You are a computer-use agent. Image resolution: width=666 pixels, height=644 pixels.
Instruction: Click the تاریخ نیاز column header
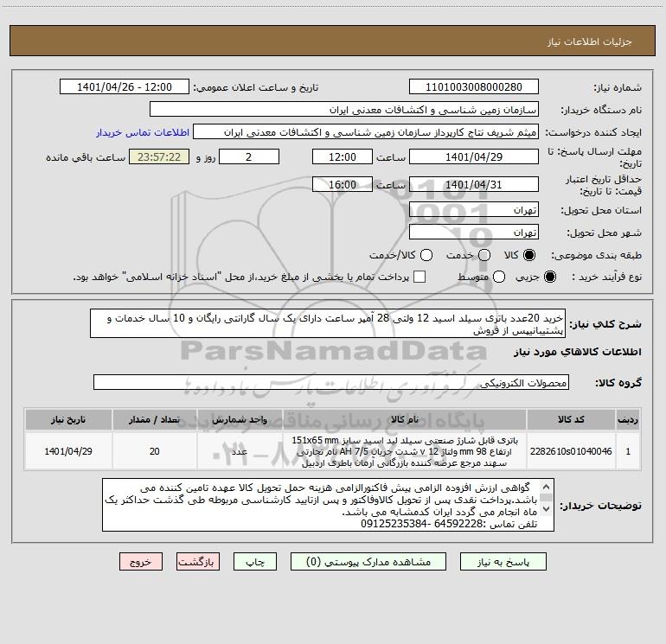coord(68,419)
